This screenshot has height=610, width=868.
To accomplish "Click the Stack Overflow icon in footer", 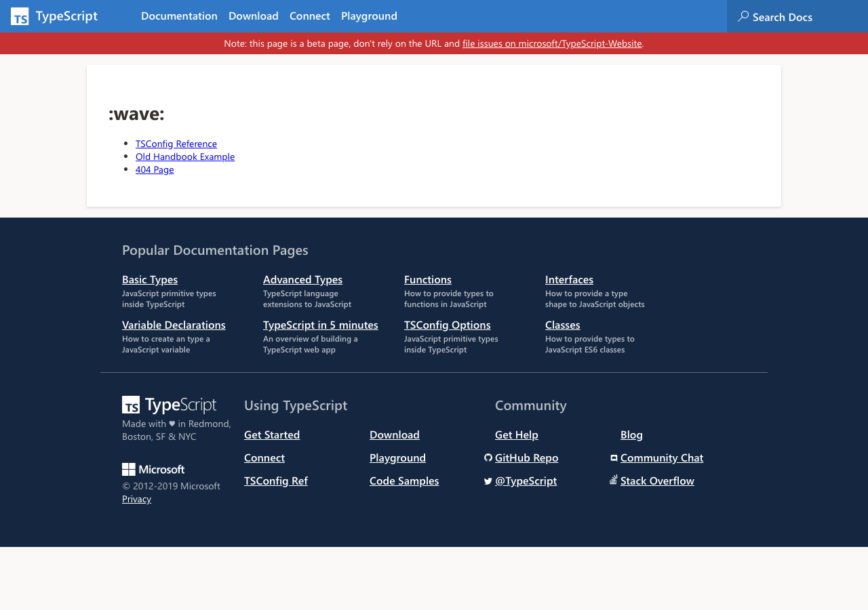I will (x=614, y=480).
